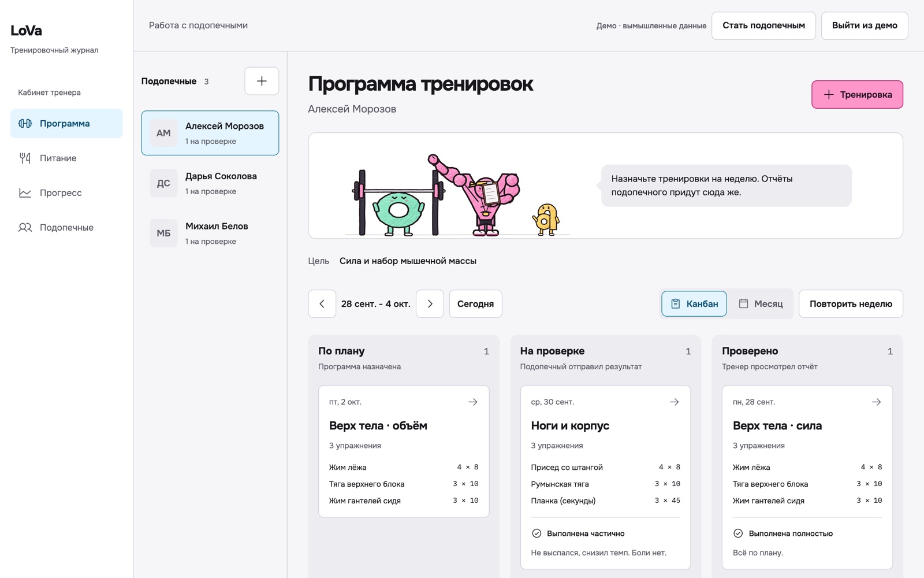The width and height of the screenshot is (924, 578).
Task: Click Выполнена частично status text
Action: (586, 533)
